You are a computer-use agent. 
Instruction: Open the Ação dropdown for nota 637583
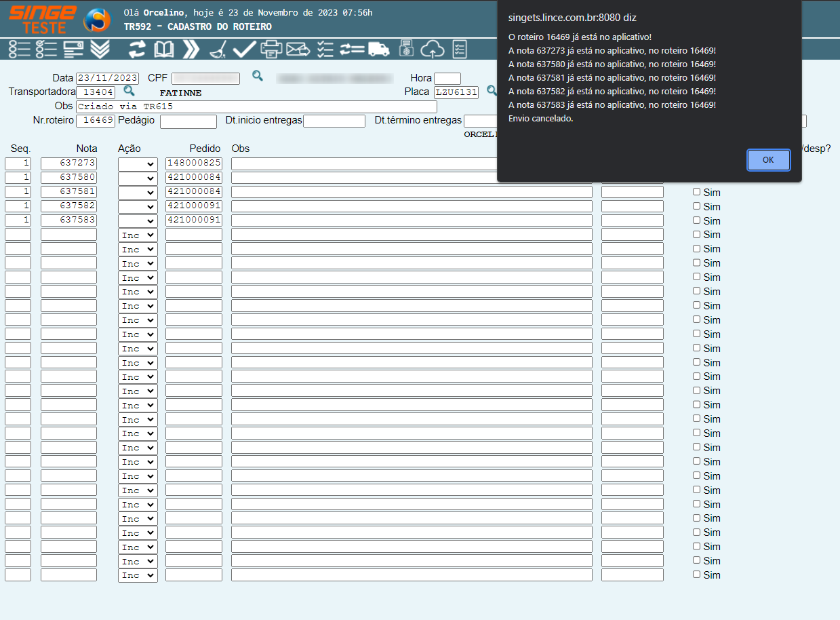tap(138, 220)
